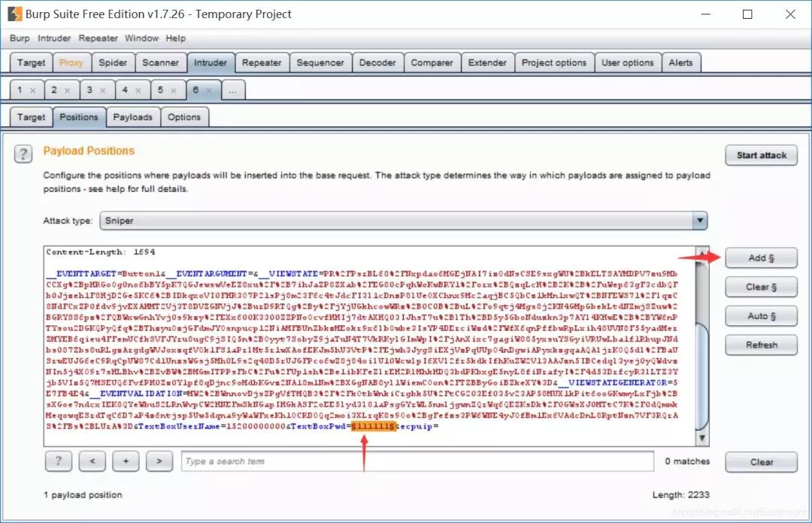This screenshot has height=523, width=812.
Task: Click the Sniper attack type combo box
Action: click(x=404, y=220)
